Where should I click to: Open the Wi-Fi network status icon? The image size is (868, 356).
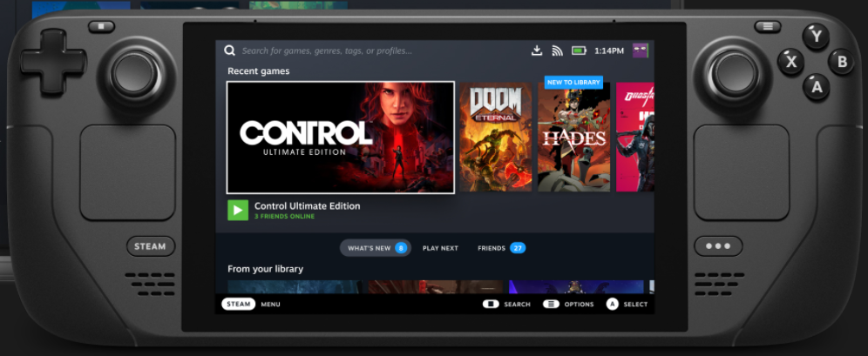pos(558,50)
